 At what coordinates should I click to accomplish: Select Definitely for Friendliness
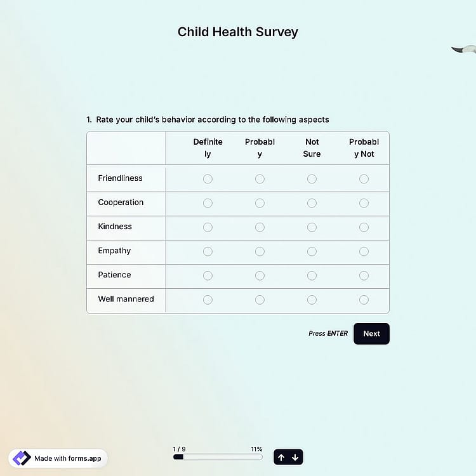coord(208,179)
